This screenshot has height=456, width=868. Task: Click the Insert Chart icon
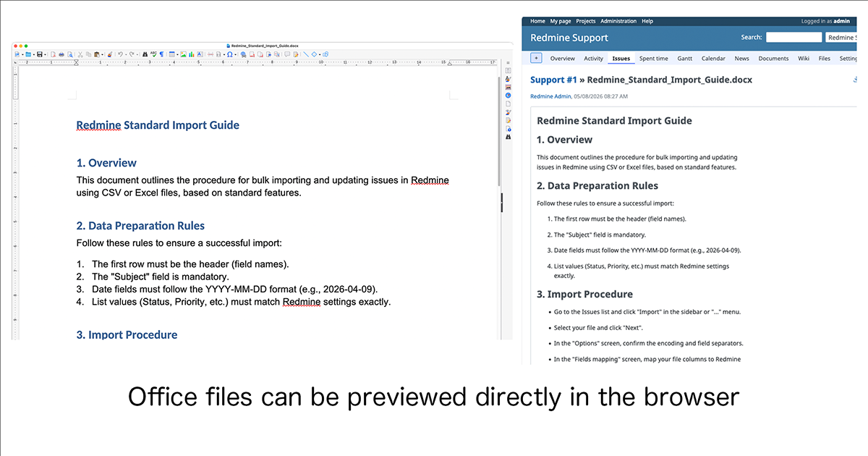(192, 54)
